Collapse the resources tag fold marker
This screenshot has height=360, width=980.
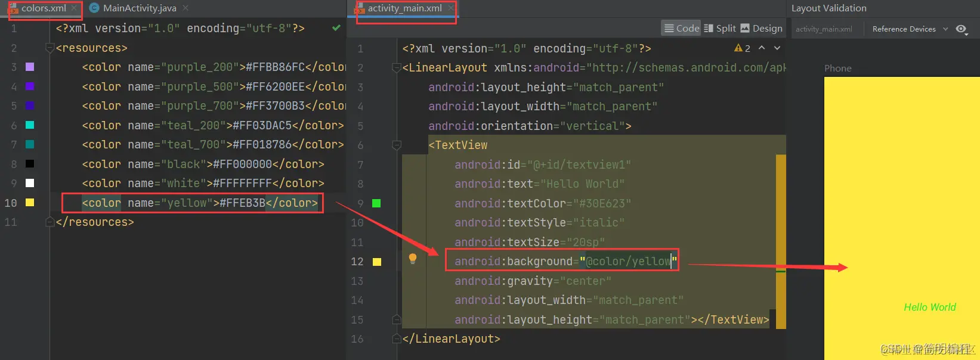(51, 48)
